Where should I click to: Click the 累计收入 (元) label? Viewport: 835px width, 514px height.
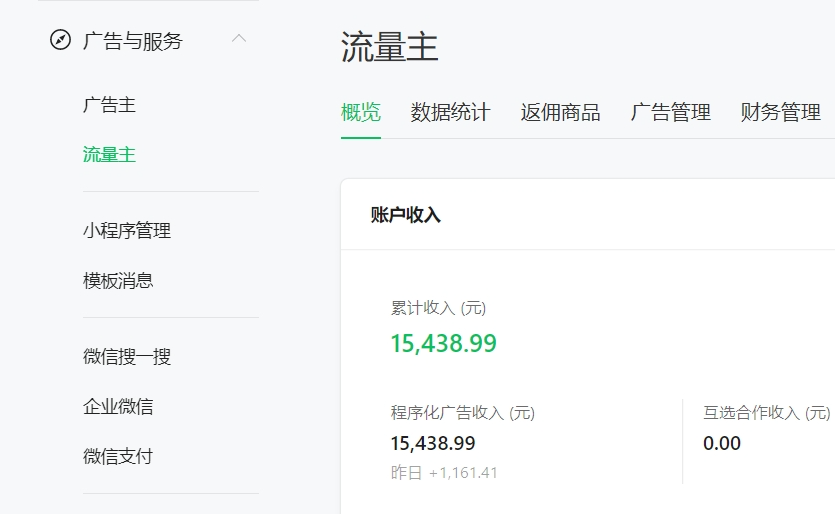pyautogui.click(x=438, y=308)
